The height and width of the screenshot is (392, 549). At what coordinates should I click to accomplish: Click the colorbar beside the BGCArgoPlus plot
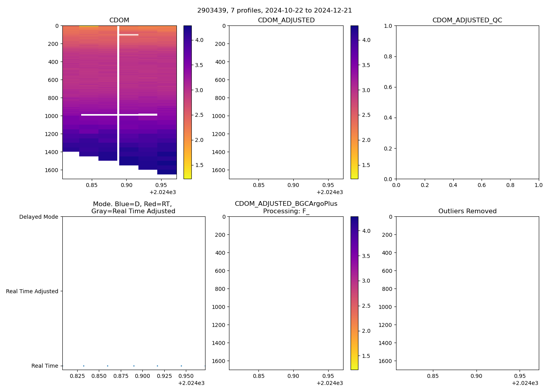[354, 293]
